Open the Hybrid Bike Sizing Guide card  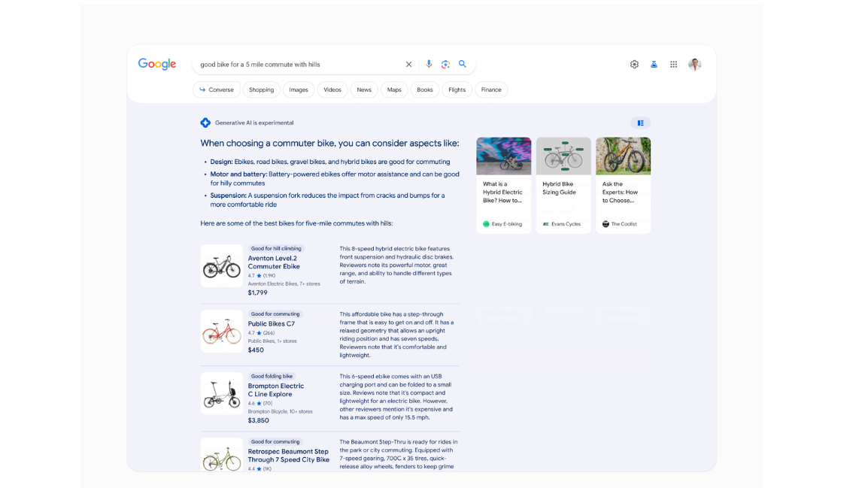coord(563,186)
